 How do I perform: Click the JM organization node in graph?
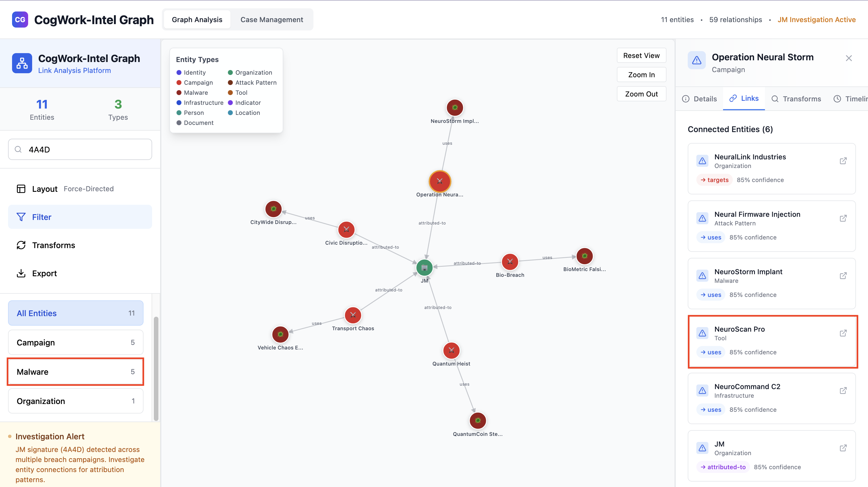tap(424, 268)
